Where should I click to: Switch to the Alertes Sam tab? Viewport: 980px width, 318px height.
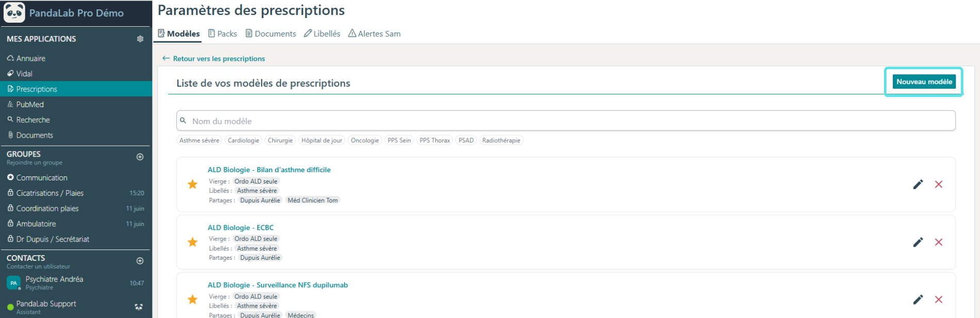374,34
